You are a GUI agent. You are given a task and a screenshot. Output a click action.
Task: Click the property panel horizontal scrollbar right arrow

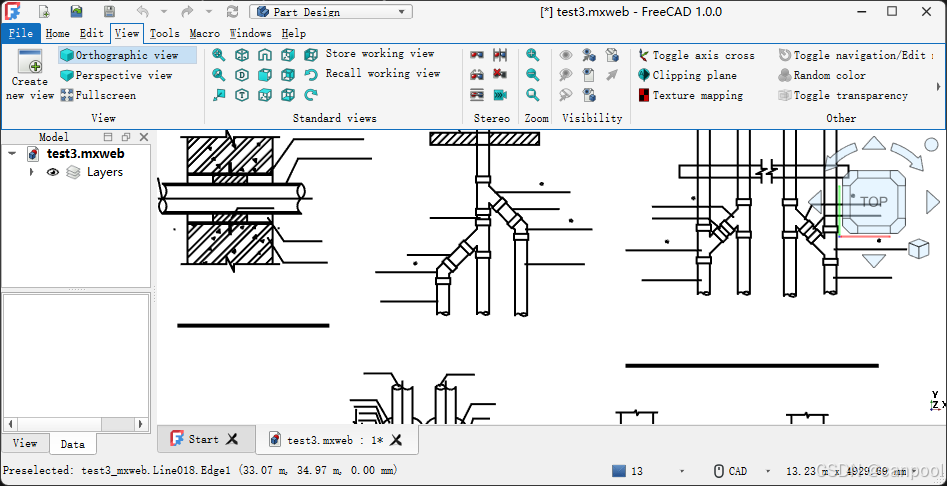[x=140, y=424]
